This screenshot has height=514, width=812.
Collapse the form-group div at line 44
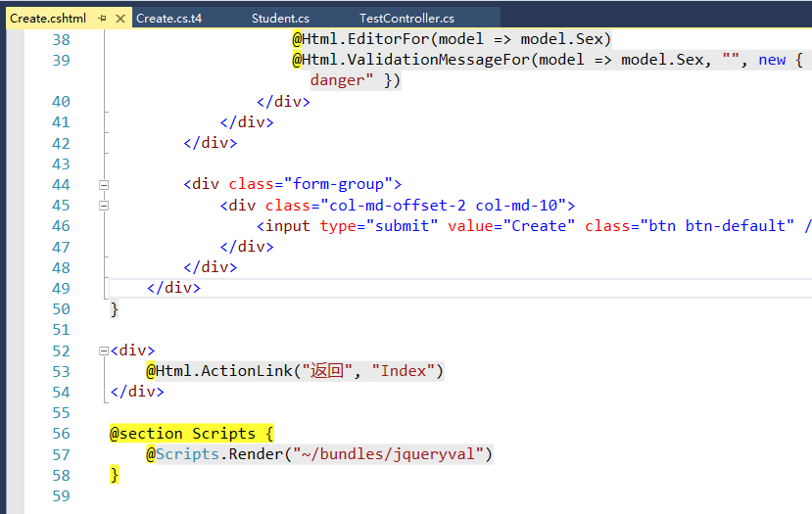coord(104,184)
